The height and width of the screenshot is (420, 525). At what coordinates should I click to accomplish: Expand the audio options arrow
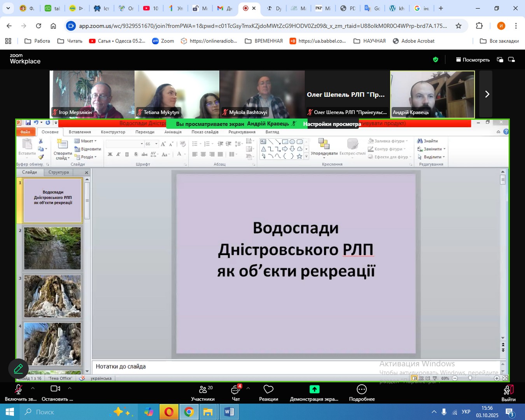(x=33, y=388)
